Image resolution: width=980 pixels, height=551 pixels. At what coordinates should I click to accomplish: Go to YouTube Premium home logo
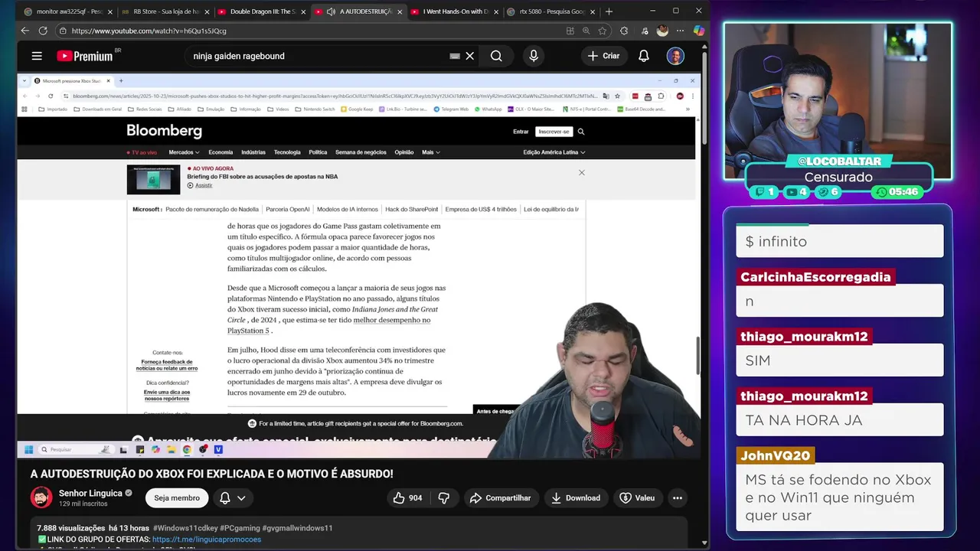85,56
